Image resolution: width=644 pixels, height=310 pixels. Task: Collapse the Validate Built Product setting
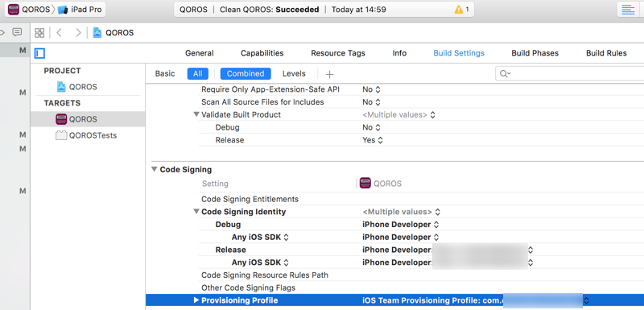196,114
